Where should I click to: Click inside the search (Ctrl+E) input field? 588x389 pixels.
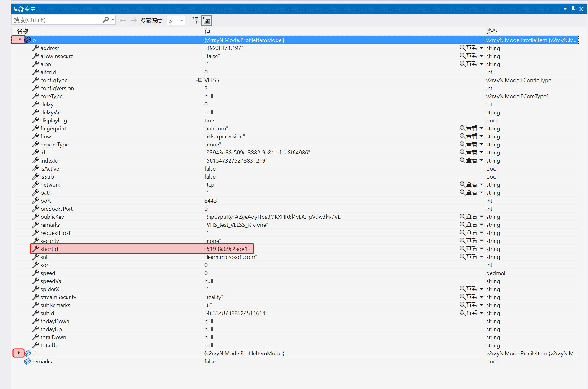(57, 20)
